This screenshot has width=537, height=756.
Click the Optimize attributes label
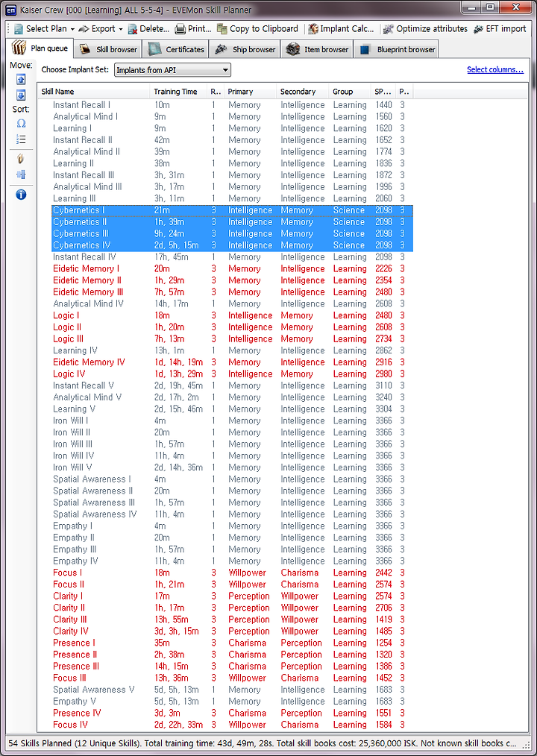point(432,29)
